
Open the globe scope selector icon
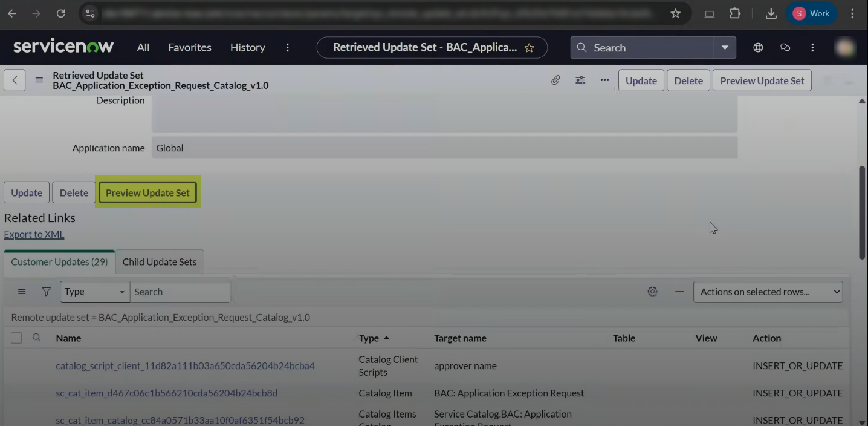pos(758,48)
